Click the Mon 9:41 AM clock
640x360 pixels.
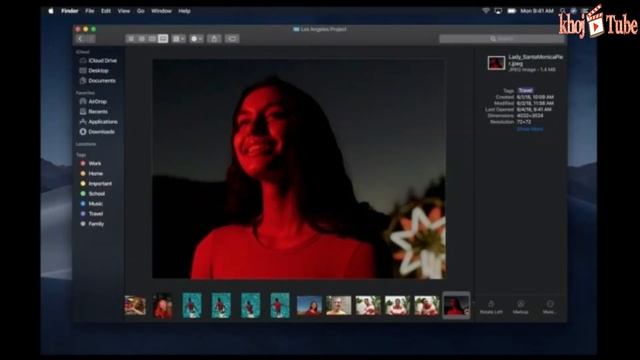tap(537, 11)
